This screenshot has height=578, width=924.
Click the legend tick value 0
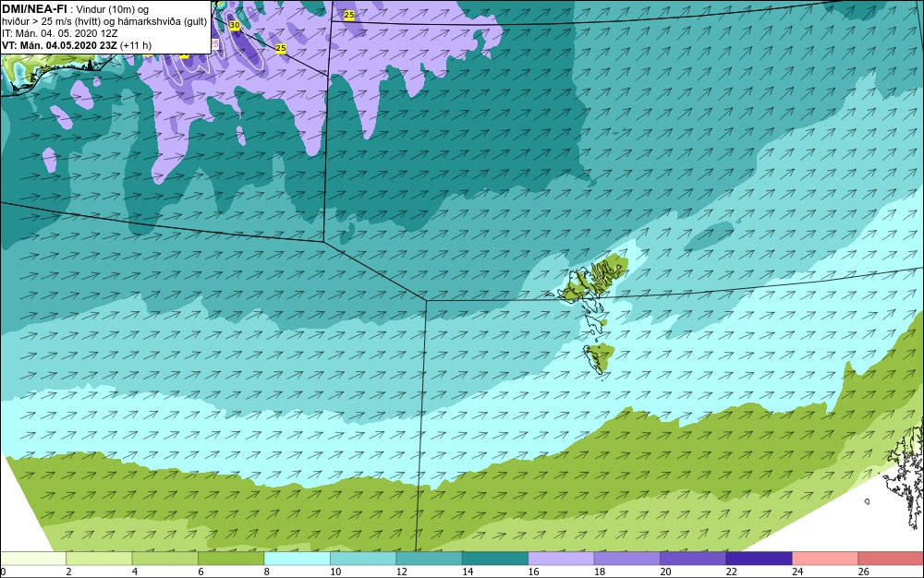3,572
